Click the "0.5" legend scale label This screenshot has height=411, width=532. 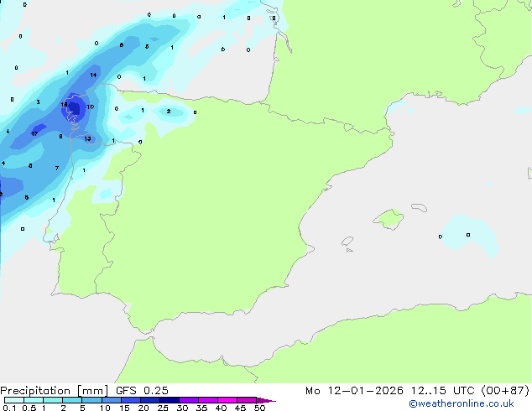(29, 408)
